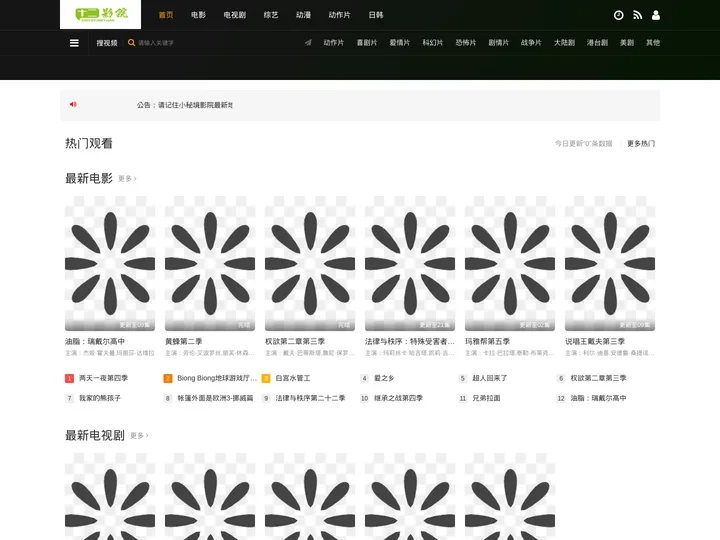Focus the 请输入关键字 search field

coord(156,43)
